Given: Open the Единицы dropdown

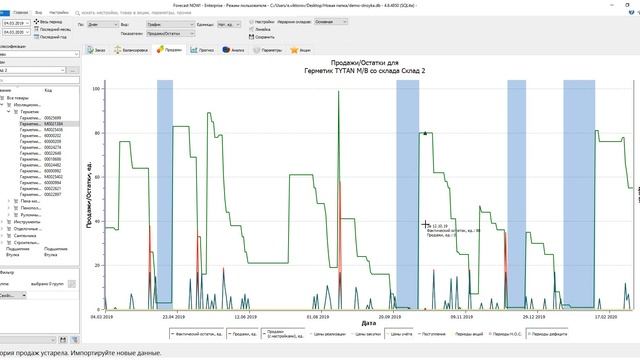Looking at the screenshot, I should pos(229,24).
